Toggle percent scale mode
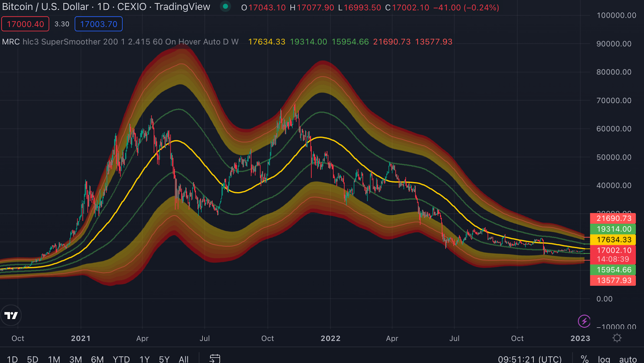The width and height of the screenshot is (644, 363). point(584,359)
